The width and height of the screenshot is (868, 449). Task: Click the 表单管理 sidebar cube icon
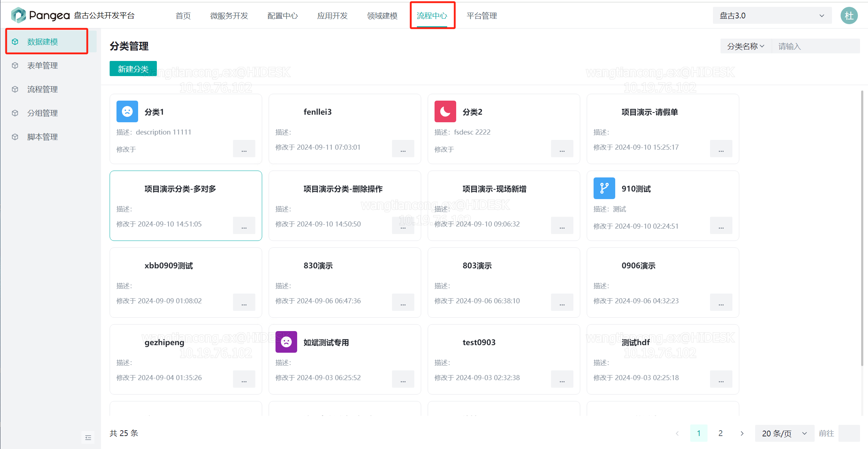point(15,65)
